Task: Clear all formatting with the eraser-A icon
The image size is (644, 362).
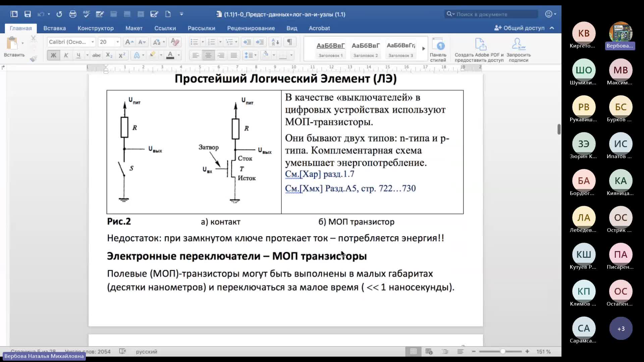Action: tap(175, 42)
